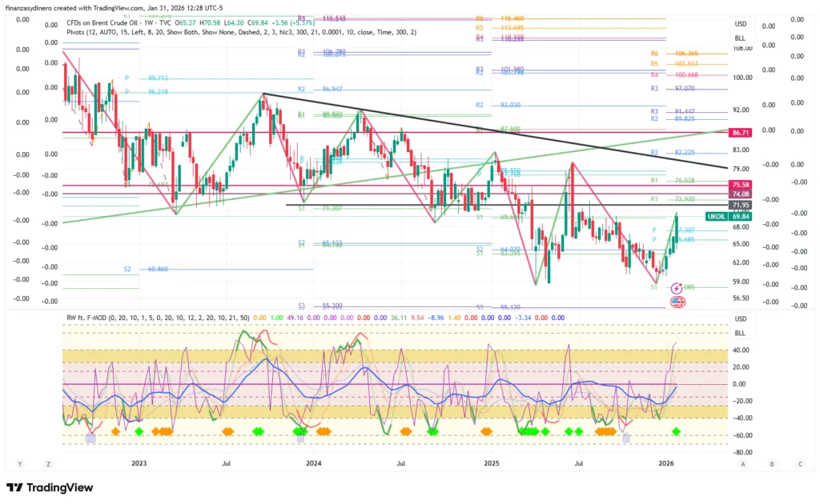The image size is (820, 504).
Task: Open the BLL unit selector in indicator pane
Action: click(740, 332)
